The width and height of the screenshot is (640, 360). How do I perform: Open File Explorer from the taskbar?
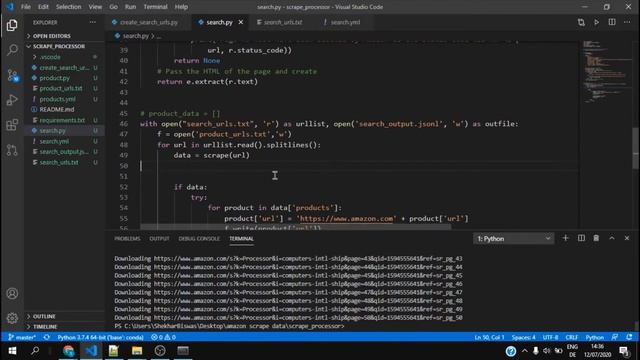pyautogui.click(x=137, y=351)
